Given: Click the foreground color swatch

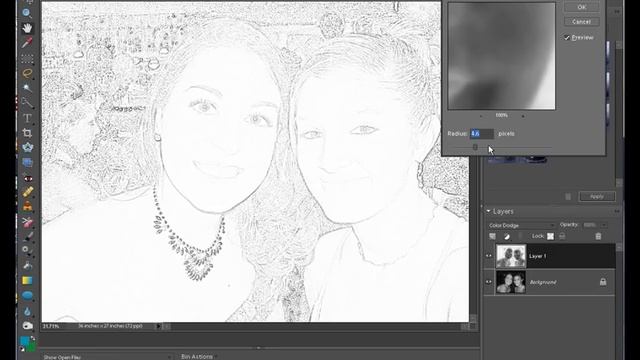Looking at the screenshot, I should coord(24,341).
